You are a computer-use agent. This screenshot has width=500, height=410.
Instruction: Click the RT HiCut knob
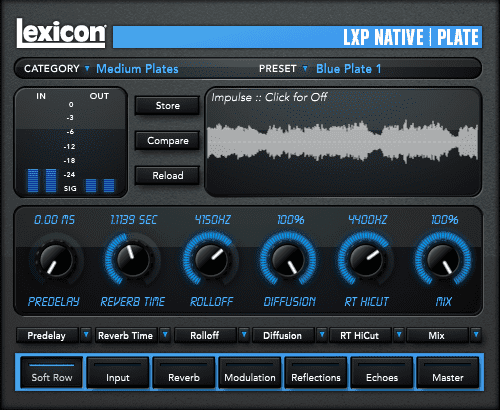click(366, 260)
